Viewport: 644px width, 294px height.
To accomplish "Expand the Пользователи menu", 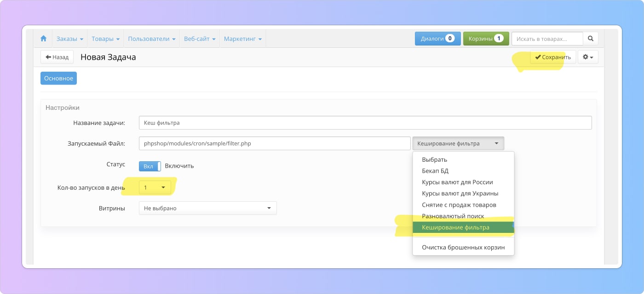I will [x=151, y=39].
